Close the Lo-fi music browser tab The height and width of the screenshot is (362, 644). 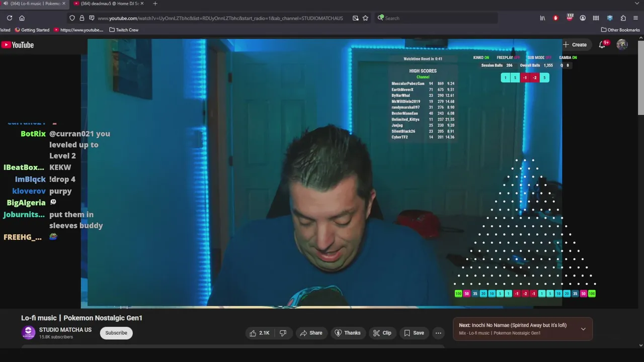[x=64, y=4]
